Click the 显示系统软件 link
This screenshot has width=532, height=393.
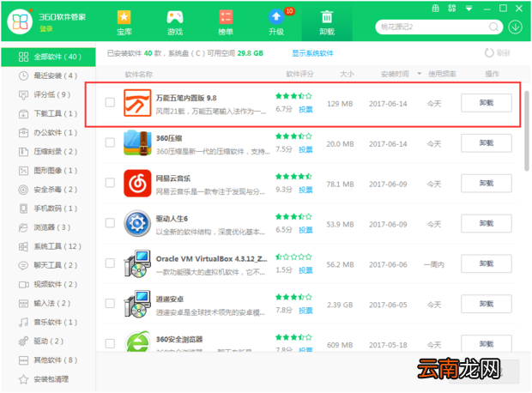312,53
